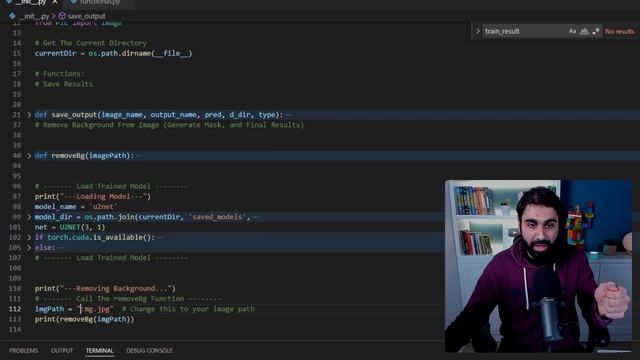Screen dimensions: 640x360
Task: Close the __init__.py tab
Action: (55, 2)
